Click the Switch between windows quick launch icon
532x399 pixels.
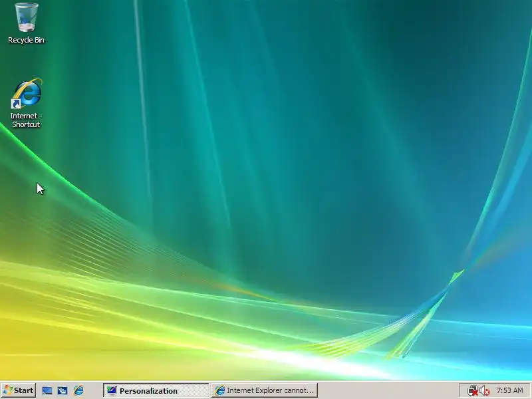point(63,390)
